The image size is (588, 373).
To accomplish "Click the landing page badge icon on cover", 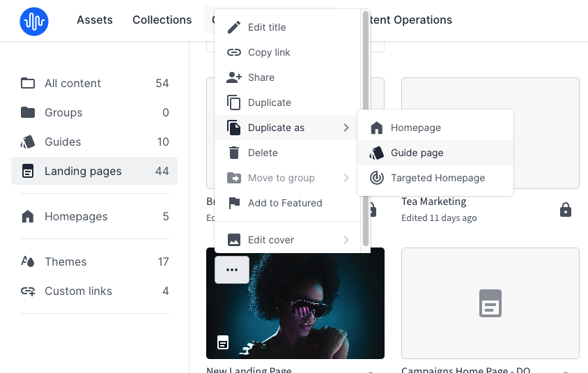I will tap(223, 342).
